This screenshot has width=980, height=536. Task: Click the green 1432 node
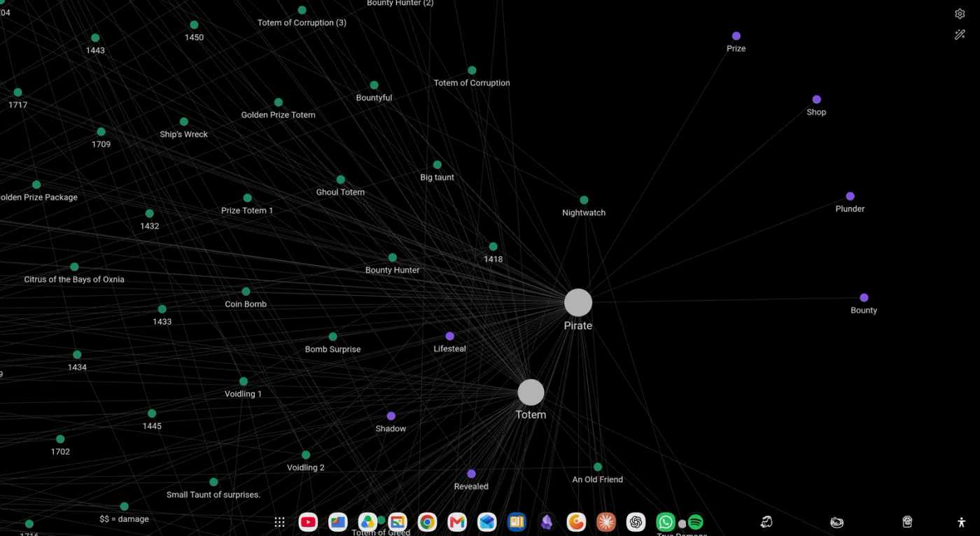(x=149, y=213)
